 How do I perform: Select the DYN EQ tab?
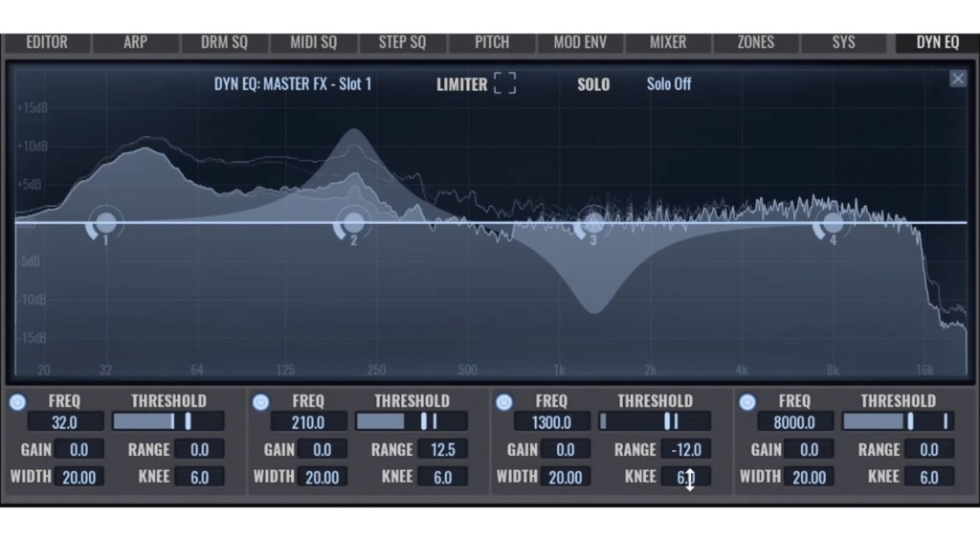[x=936, y=42]
